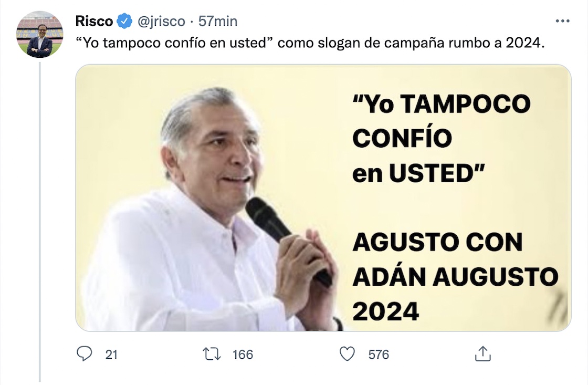
Task: Click the vertical thread line below avatar
Action: tap(40, 222)
